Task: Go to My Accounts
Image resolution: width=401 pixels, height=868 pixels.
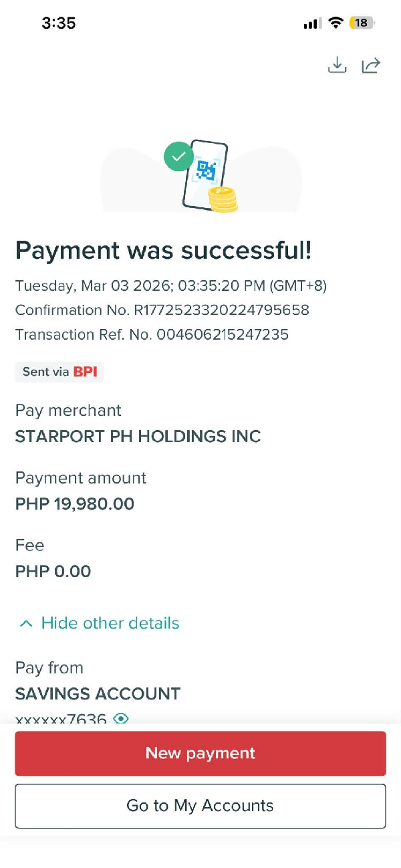Action: [x=200, y=806]
